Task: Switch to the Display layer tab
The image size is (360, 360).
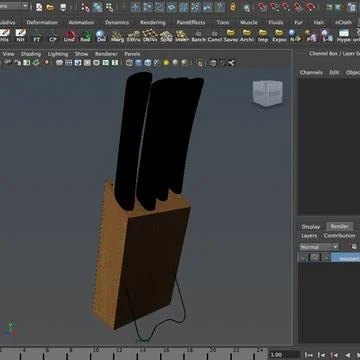Action: point(311,227)
